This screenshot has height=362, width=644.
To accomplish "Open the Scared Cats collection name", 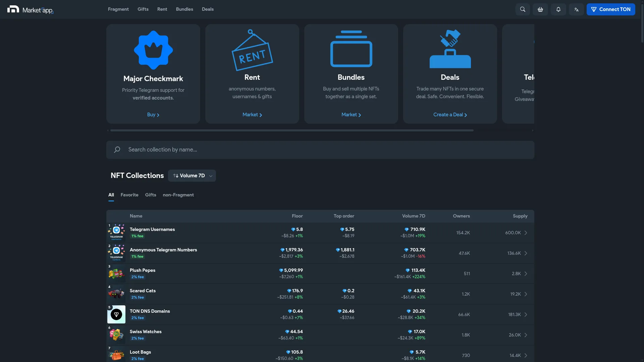I will pos(143,291).
